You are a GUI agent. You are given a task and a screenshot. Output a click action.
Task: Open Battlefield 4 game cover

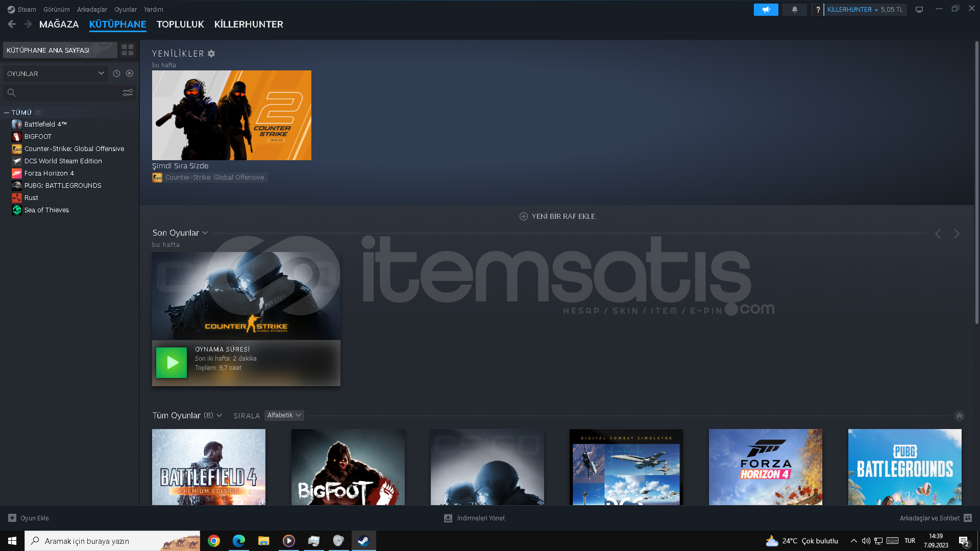(209, 467)
